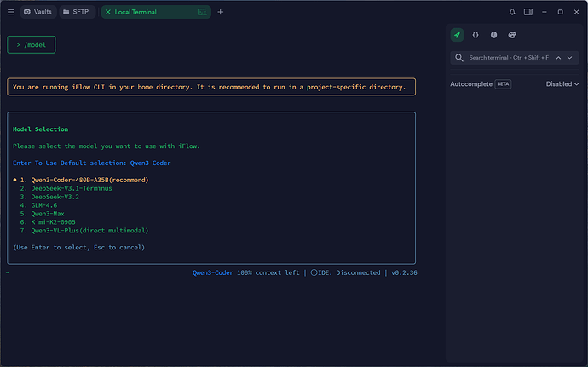The height and width of the screenshot is (367, 588).
Task: Select Qwen3-Coder-480B-A35B(recommend) model row
Action: 84,180
